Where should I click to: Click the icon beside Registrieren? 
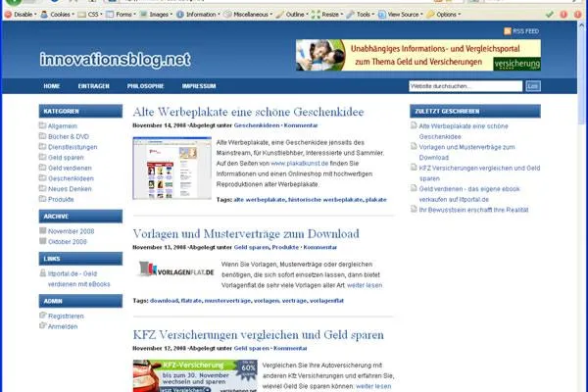point(43,316)
